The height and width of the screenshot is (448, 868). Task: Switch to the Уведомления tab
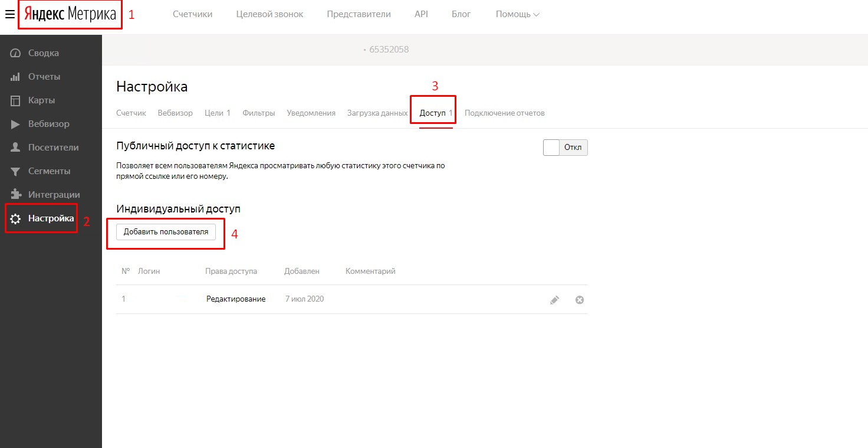coord(311,113)
